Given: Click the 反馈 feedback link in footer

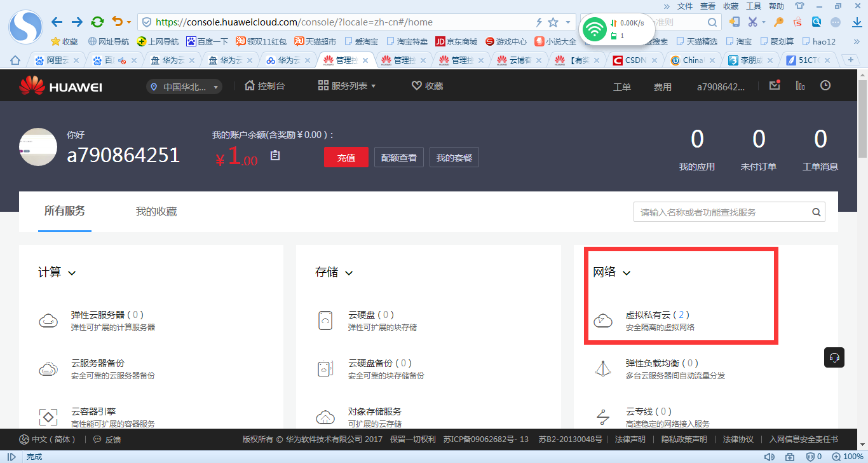Looking at the screenshot, I should pos(107,439).
